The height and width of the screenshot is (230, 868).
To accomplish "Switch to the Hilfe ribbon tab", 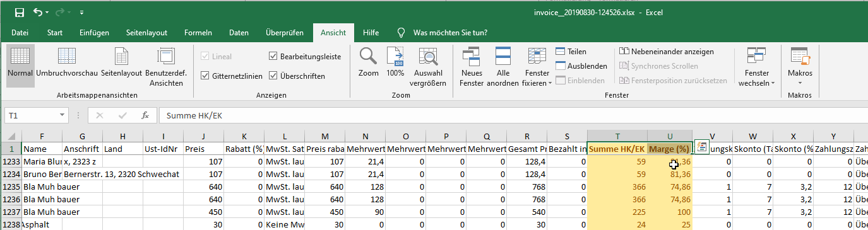I will (x=371, y=32).
